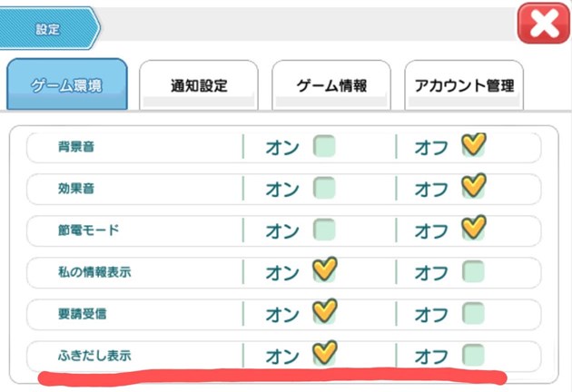Screen dimensions: 572x392
Task: Click the checked オフ box for 効果音
Action: (473, 188)
